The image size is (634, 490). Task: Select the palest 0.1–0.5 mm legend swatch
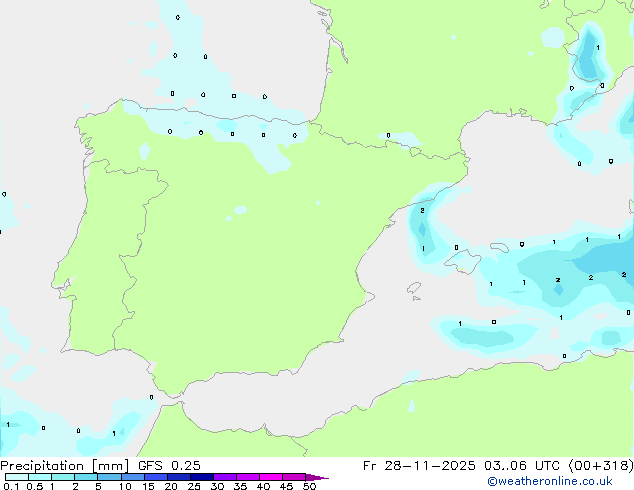pyautogui.click(x=17, y=477)
